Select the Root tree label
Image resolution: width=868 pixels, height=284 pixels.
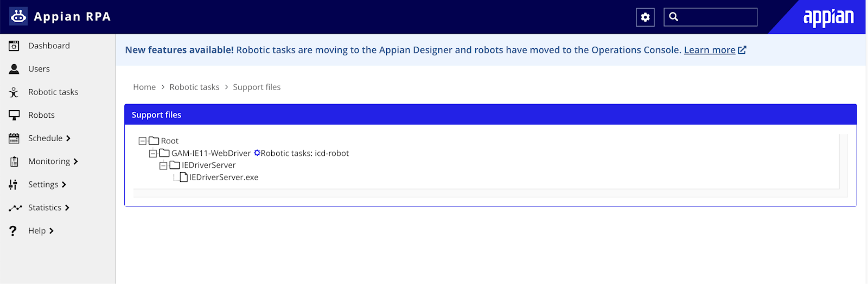click(170, 141)
